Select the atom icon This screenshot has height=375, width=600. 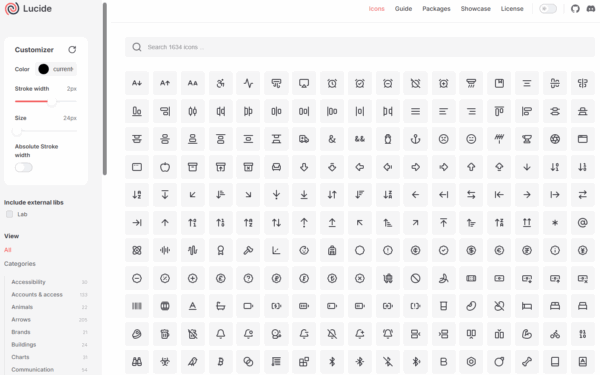[137, 250]
